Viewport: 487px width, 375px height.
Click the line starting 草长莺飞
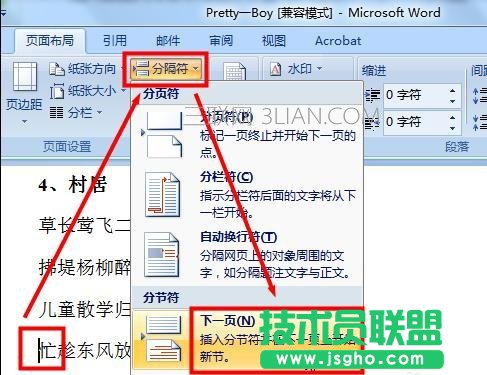coord(84,225)
